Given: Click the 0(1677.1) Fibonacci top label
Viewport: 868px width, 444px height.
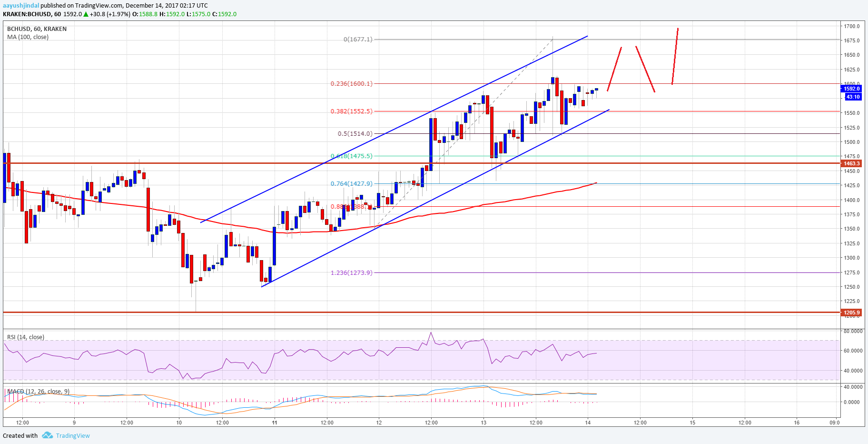Looking at the screenshot, I should click(358, 40).
